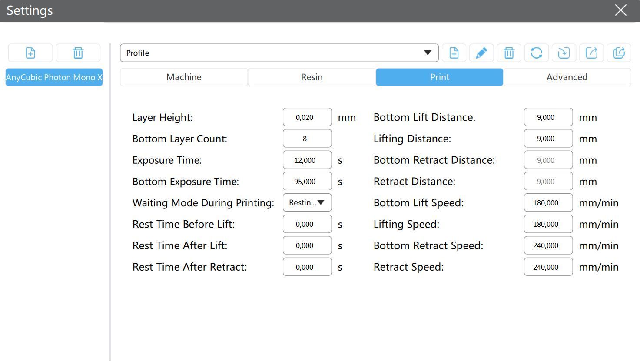This screenshot has height=364, width=640.
Task: Click the pencil edit profile icon
Action: point(481,53)
